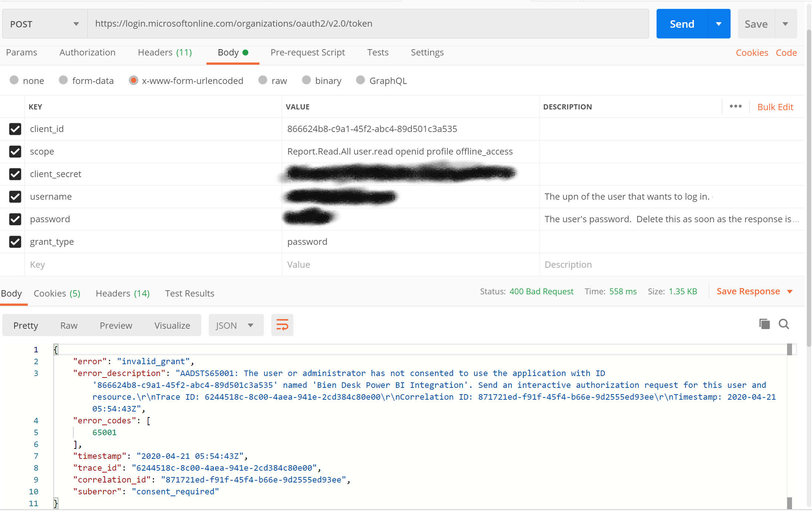The image size is (812, 511).
Task: Toggle the response word wrap icon
Action: click(282, 325)
